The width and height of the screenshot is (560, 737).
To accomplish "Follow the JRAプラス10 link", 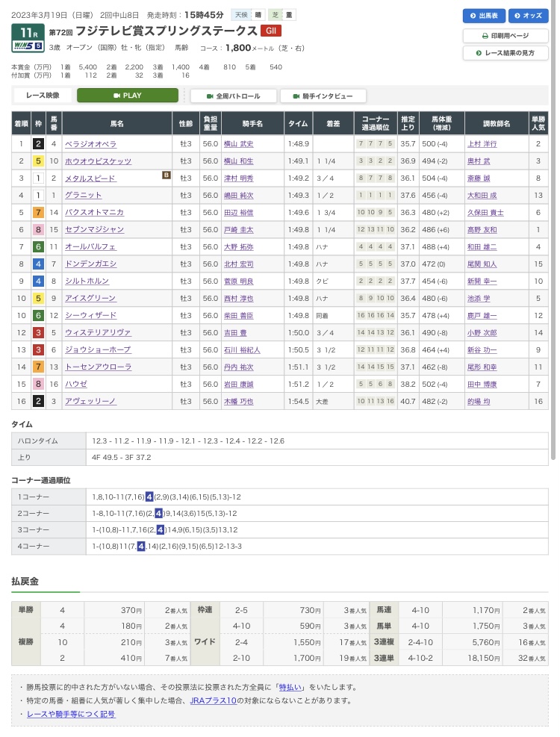I will coord(213,700).
